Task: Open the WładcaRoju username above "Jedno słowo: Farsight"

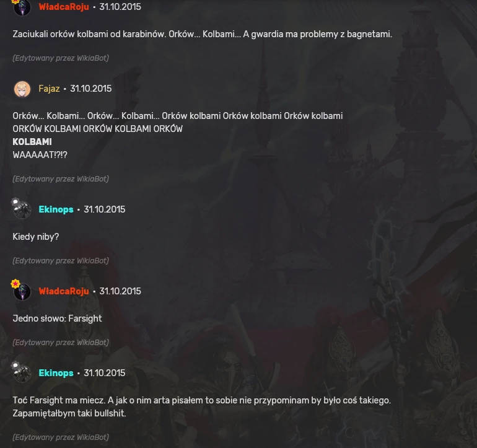Action: point(64,291)
